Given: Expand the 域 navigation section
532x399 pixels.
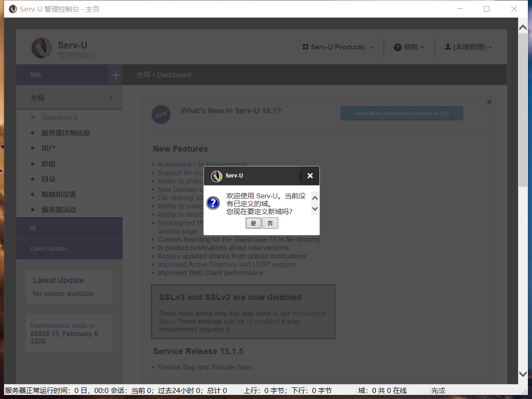Looking at the screenshot, I should 69,228.
